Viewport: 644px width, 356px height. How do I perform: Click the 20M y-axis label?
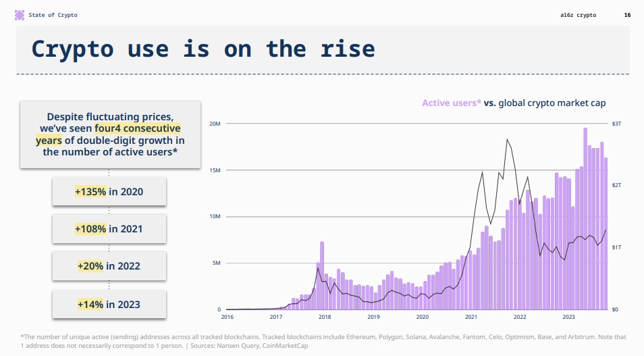point(215,124)
